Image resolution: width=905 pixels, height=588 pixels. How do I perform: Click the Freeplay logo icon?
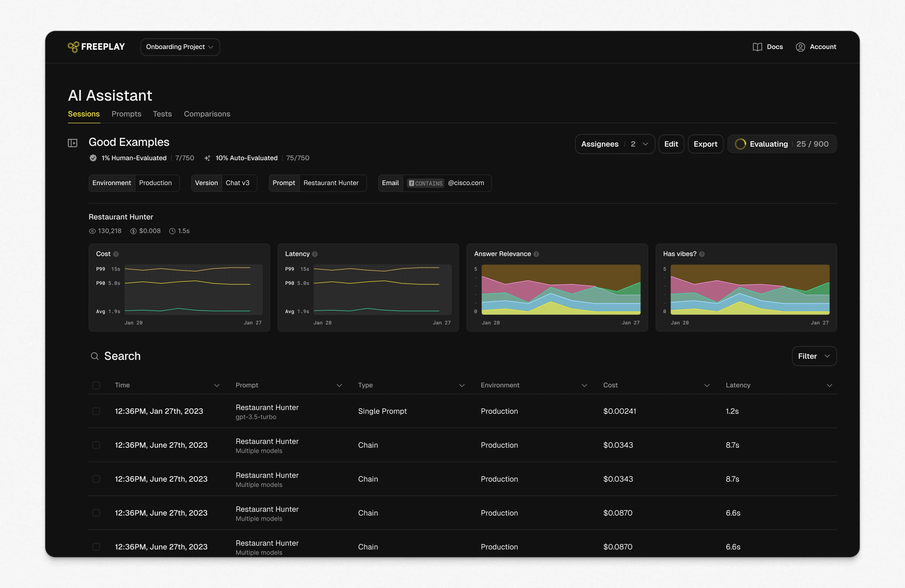pyautogui.click(x=73, y=47)
